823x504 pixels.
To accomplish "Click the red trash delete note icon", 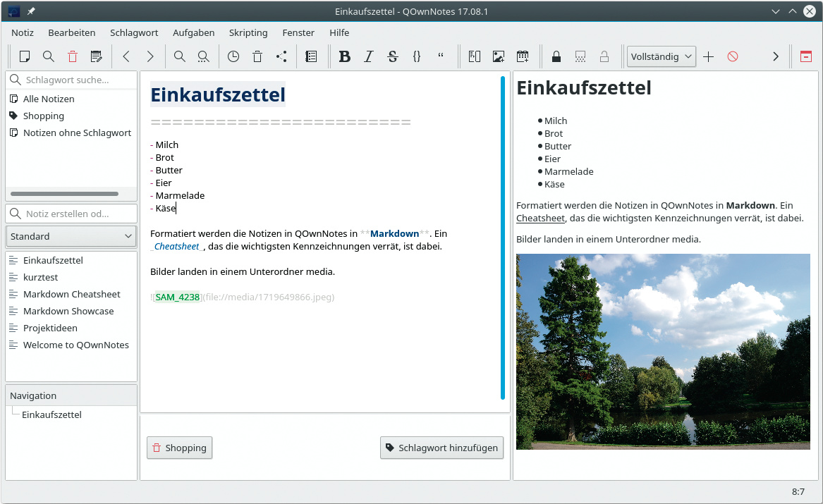I will [x=73, y=56].
